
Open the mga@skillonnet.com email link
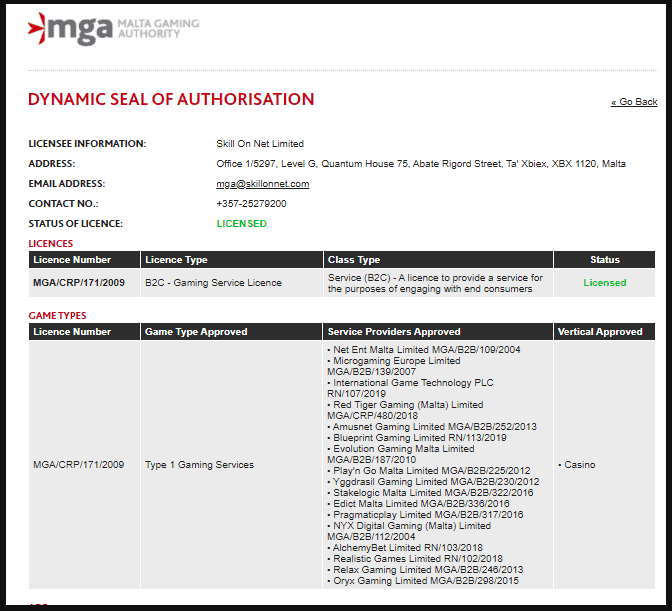pos(262,184)
